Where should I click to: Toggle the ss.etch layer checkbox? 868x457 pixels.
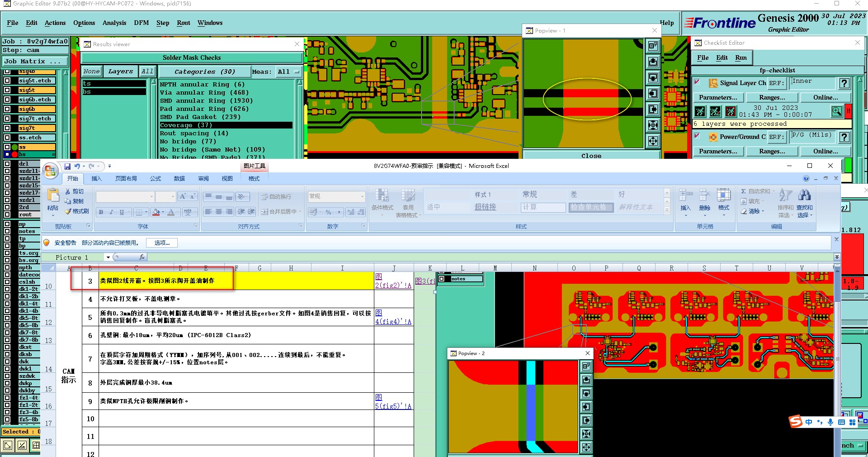click(7, 138)
